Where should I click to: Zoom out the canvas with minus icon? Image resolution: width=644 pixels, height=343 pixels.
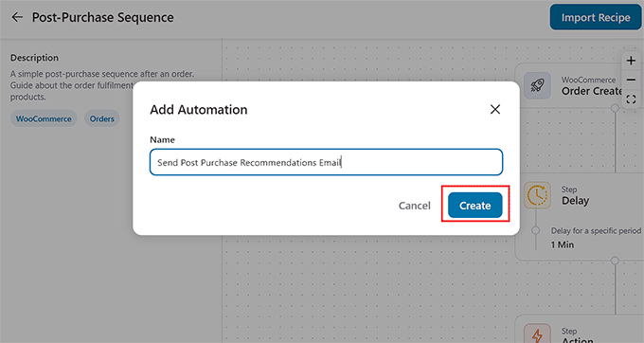click(x=631, y=80)
